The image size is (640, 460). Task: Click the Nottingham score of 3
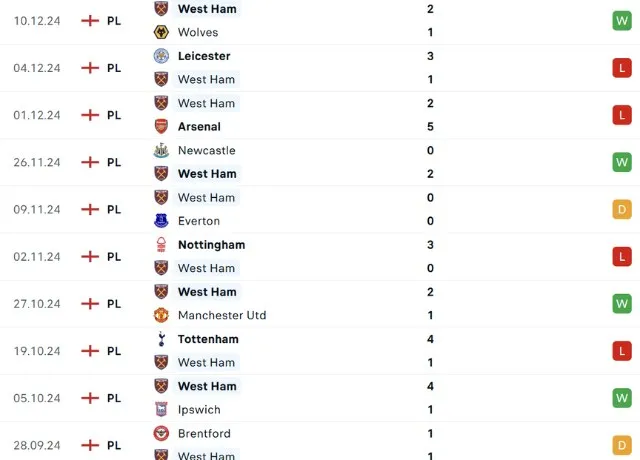430,244
